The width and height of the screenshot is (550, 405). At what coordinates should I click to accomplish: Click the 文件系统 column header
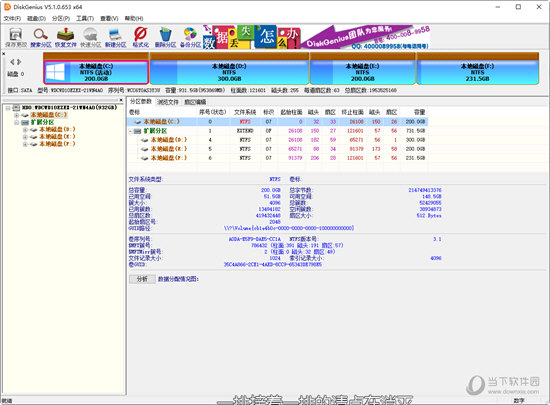pyautogui.click(x=245, y=112)
